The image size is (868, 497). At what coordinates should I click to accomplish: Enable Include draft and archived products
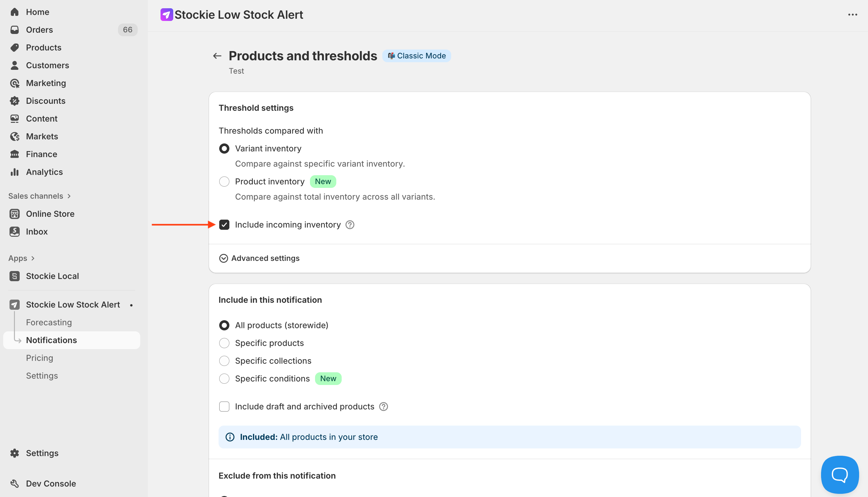[x=224, y=407]
